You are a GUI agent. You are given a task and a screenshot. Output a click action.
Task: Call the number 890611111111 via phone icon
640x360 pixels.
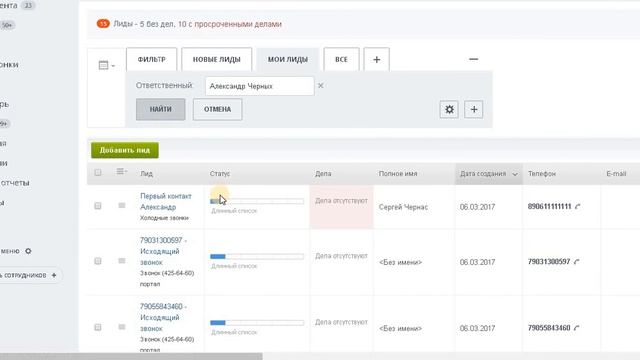click(x=577, y=207)
